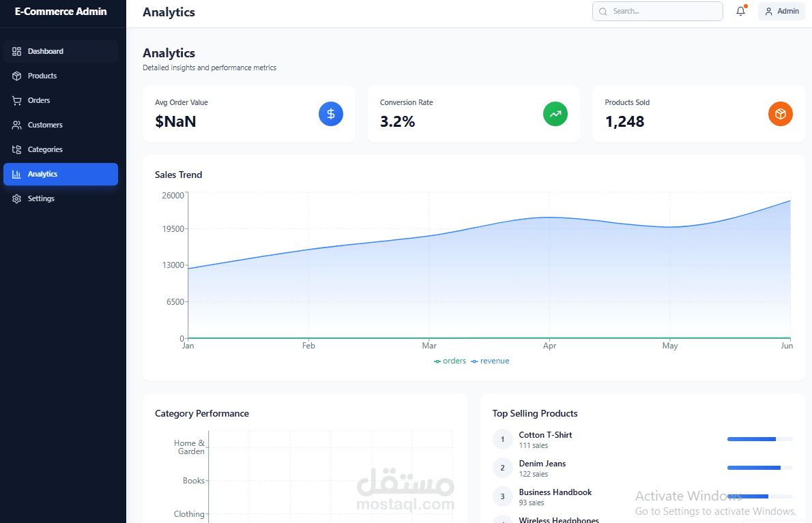
Task: Navigate to Customers
Action: click(61, 125)
